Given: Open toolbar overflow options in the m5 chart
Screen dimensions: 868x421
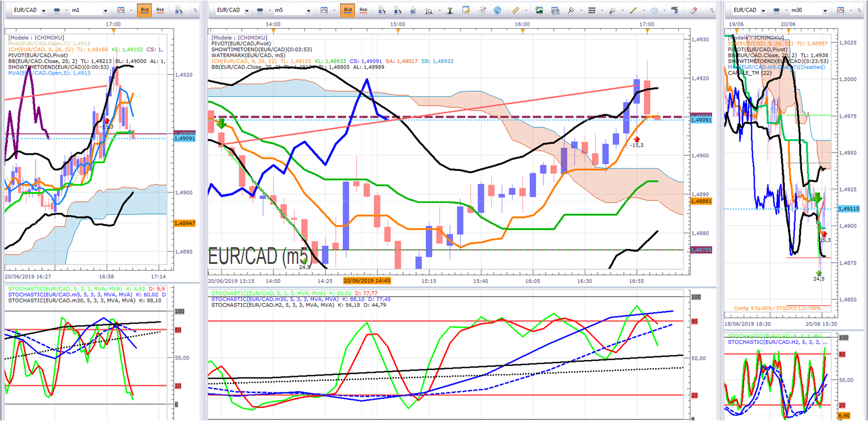Looking at the screenshot, I should coord(710,10).
